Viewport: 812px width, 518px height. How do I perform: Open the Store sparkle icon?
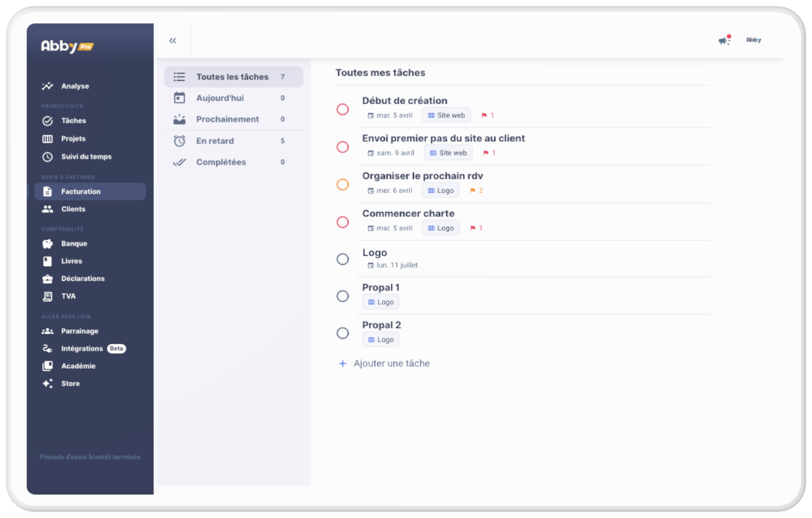point(47,384)
